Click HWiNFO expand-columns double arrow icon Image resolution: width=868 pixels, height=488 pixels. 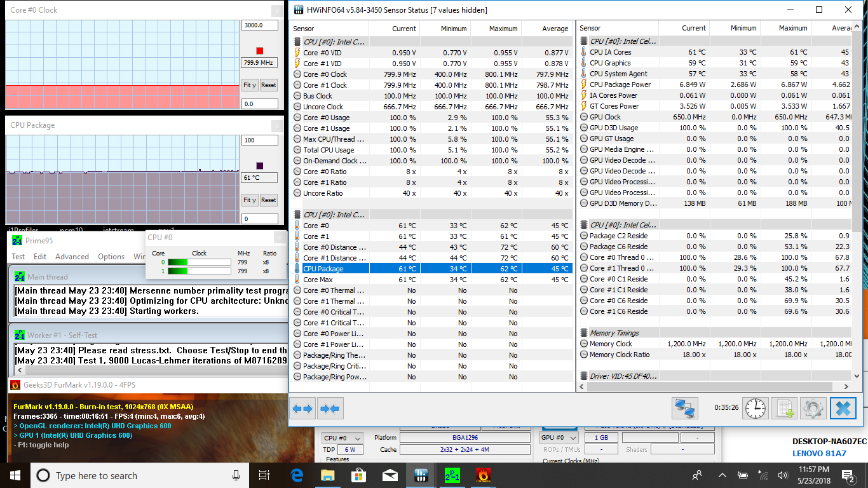point(302,409)
